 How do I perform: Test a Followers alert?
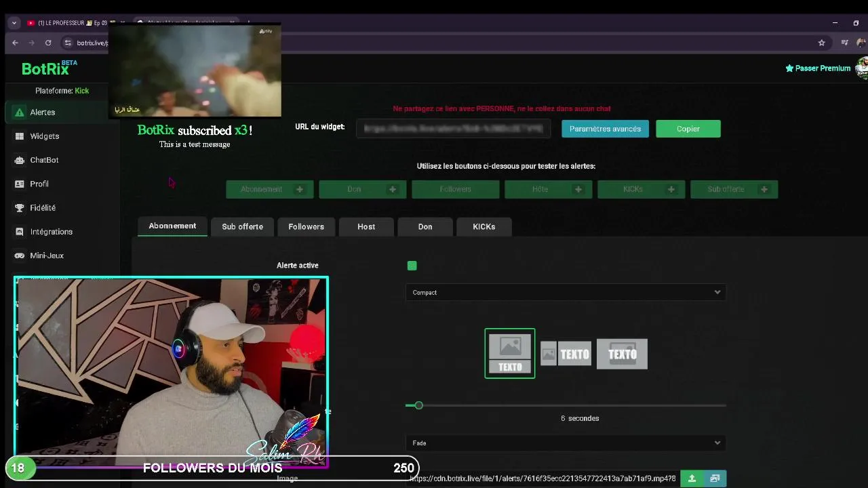[x=455, y=189]
